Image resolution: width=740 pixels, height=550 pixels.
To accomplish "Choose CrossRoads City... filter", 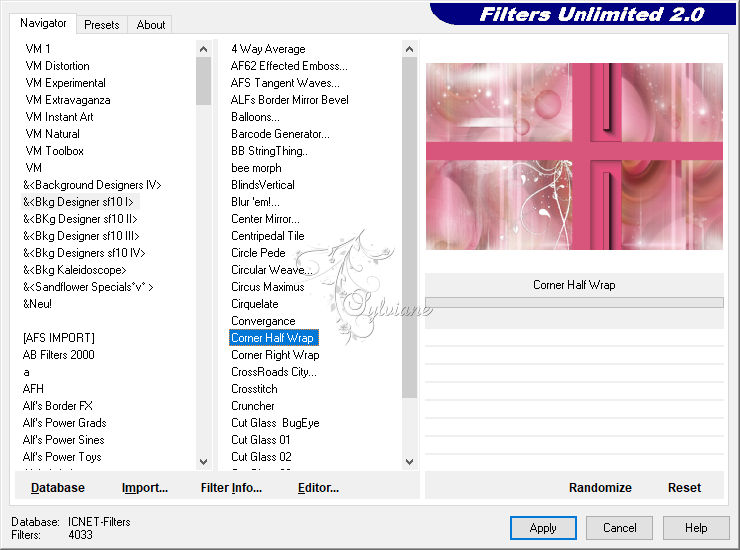I will point(274,372).
